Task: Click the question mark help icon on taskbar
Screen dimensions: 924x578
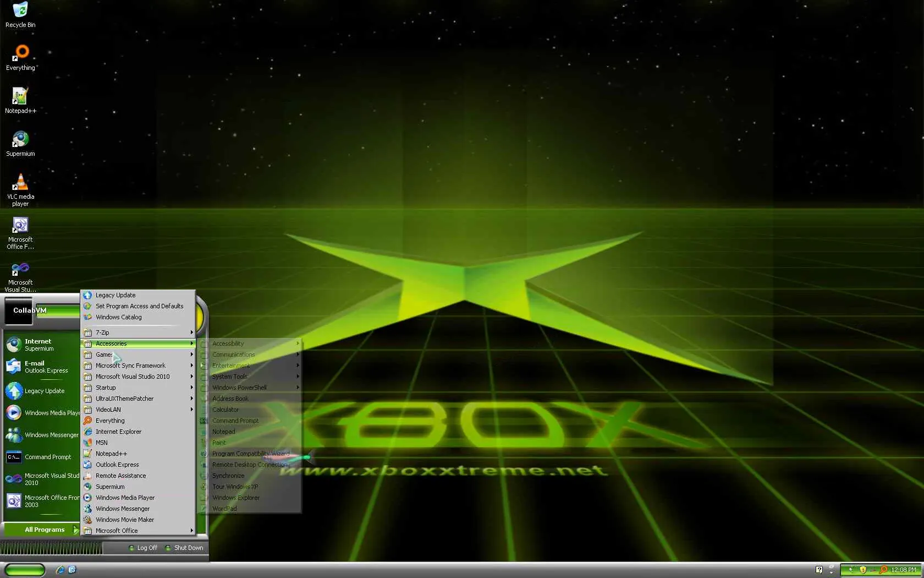Action: point(819,570)
